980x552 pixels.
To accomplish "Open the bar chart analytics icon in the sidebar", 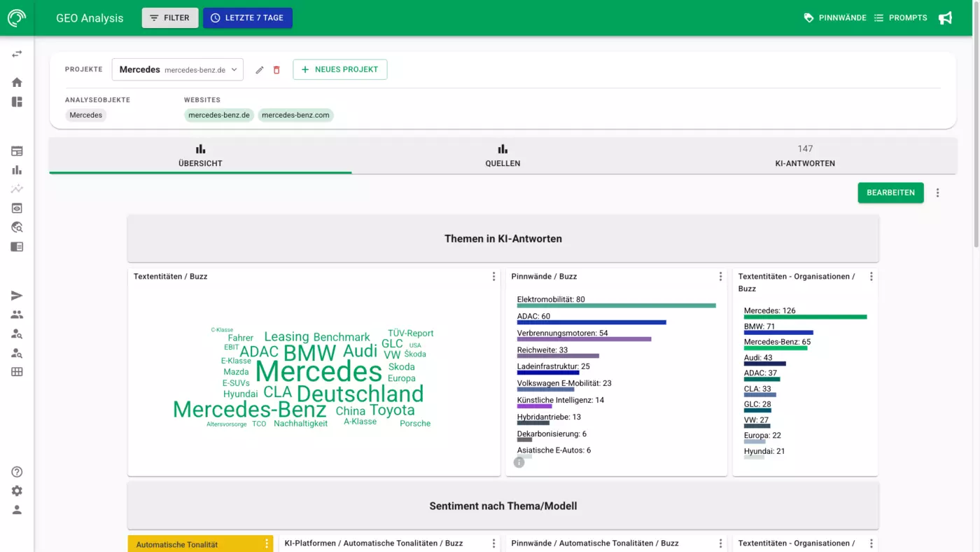I will [17, 170].
